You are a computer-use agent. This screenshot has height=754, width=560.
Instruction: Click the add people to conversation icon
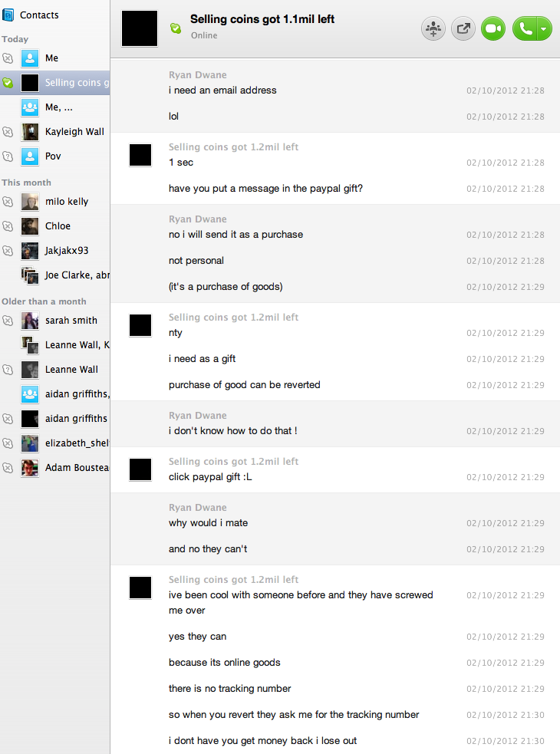coord(433,29)
